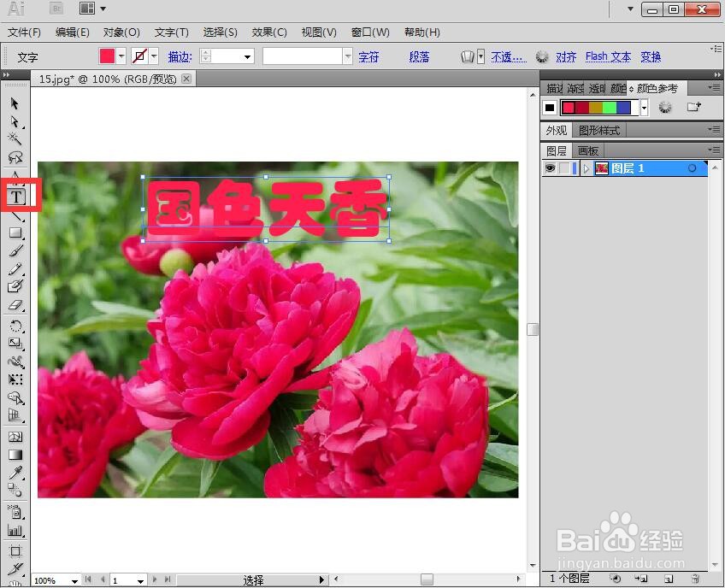Image resolution: width=725 pixels, height=588 pixels.
Task: Select the Blend tool
Action: tap(15, 491)
